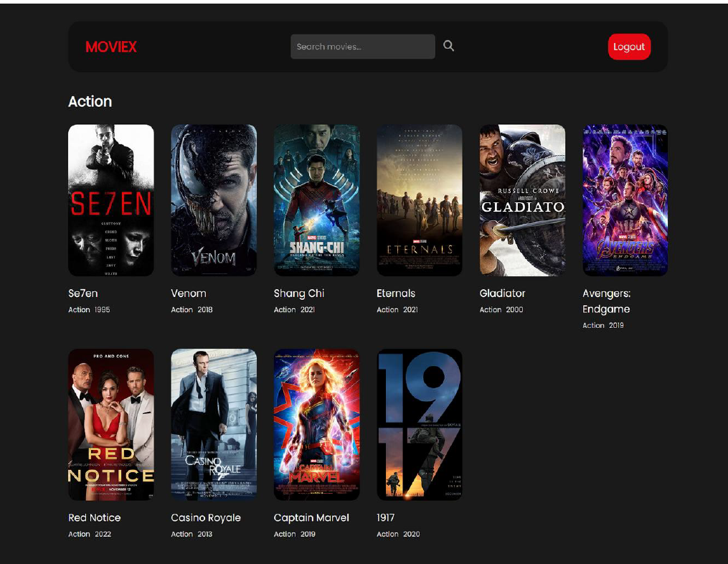Viewport: 728px width, 564px height.
Task: Open the Se7en movie poster
Action: pos(111,200)
